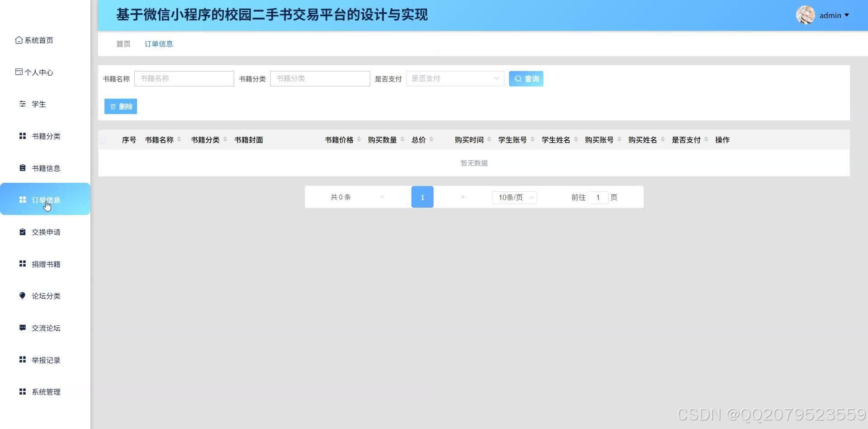Image resolution: width=868 pixels, height=429 pixels.
Task: Sort by 学生姓名 column arrows
Action: pyautogui.click(x=576, y=139)
